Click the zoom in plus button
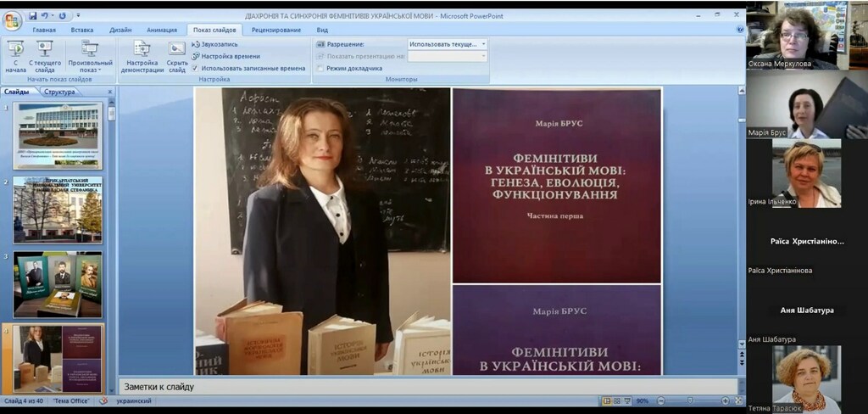This screenshot has width=868, height=414. tap(726, 400)
